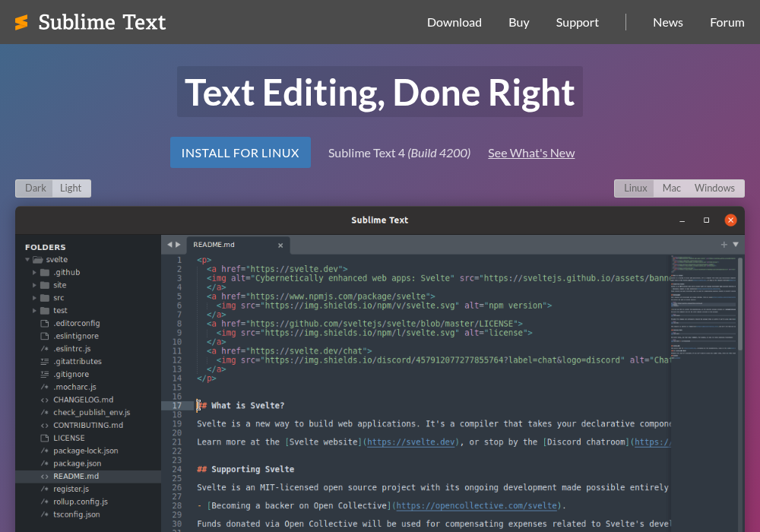
Task: Select the Linux platform preview
Action: (x=635, y=188)
